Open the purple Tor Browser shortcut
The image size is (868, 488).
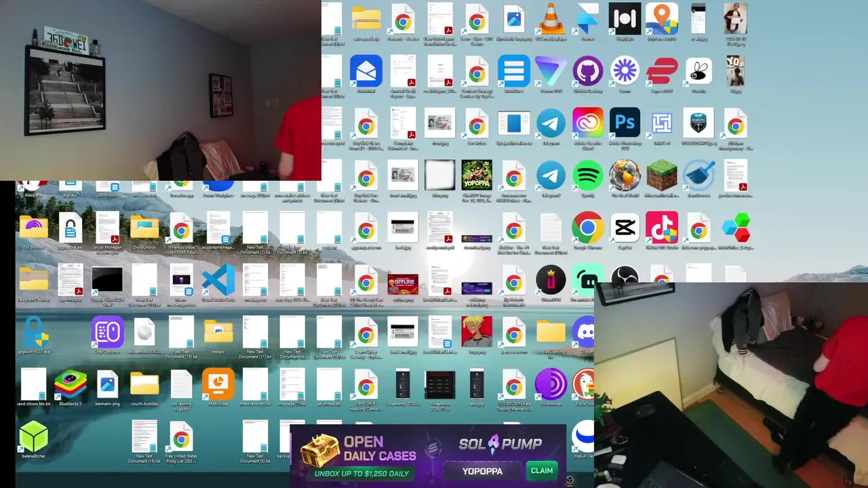tap(551, 385)
